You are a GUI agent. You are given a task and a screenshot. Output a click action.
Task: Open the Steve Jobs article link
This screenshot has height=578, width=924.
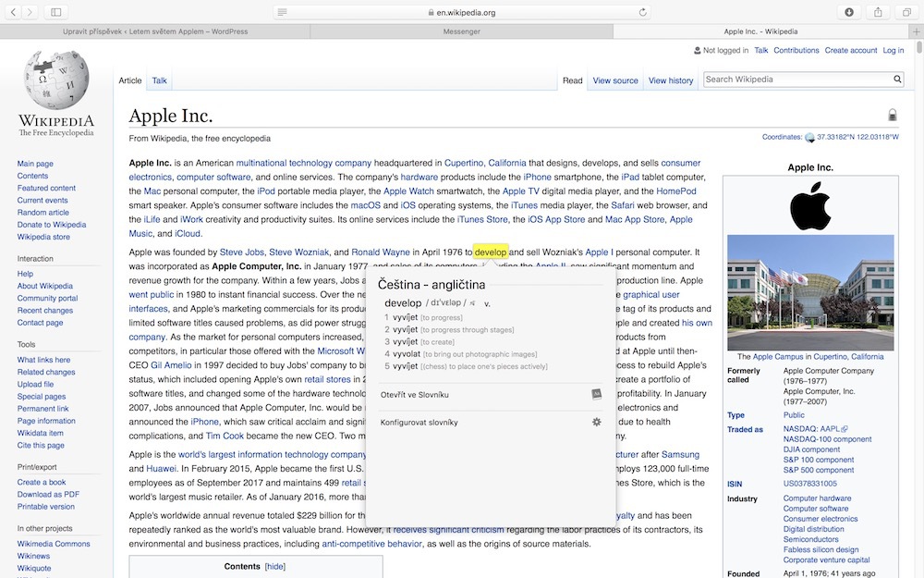[x=242, y=252]
